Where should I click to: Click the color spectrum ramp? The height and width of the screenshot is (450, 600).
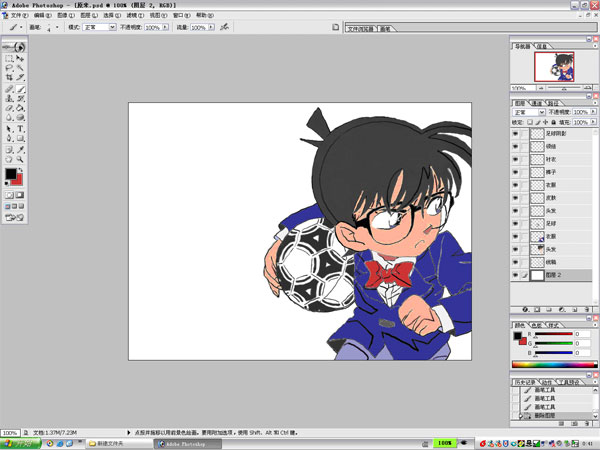[x=554, y=365]
